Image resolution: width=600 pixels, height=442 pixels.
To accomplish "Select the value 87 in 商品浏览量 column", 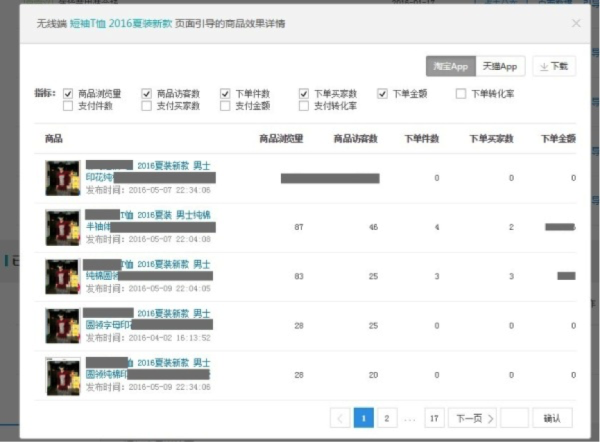I will [299, 227].
